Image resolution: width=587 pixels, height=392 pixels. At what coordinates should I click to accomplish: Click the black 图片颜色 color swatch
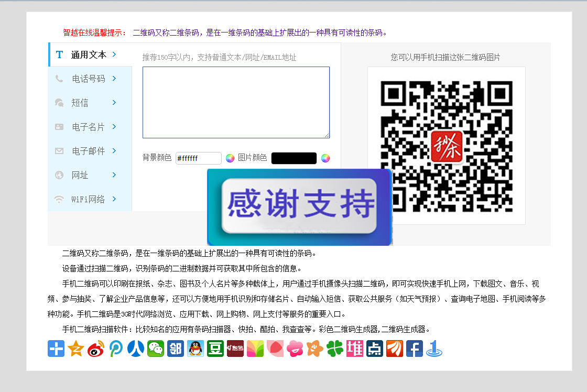click(294, 158)
